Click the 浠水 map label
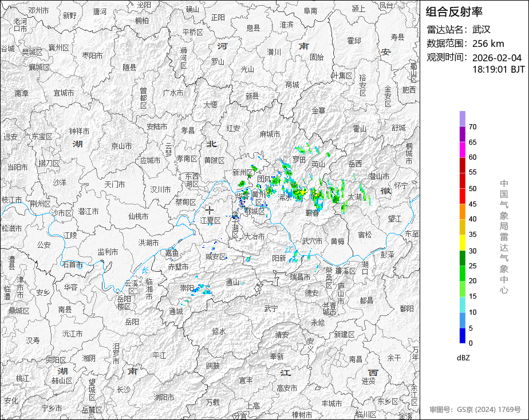 pos(285,197)
